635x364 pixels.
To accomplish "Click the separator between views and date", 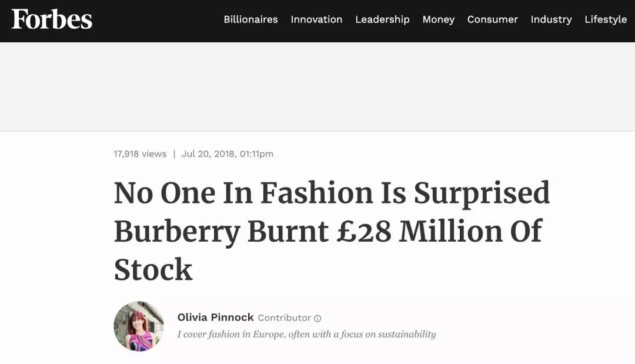I will [174, 154].
